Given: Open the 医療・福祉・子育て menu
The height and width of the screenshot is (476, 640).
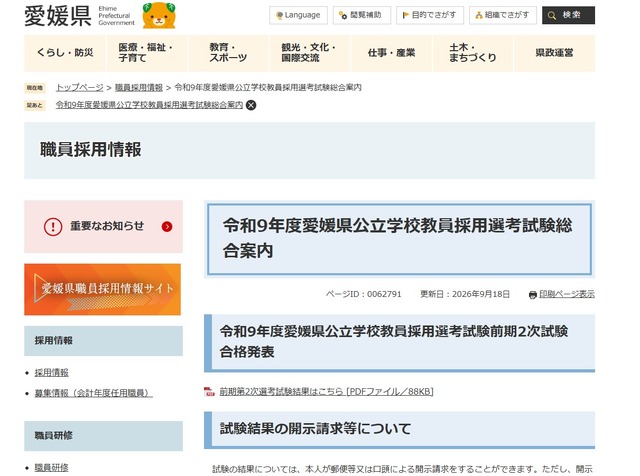Looking at the screenshot, I should coord(147,53).
